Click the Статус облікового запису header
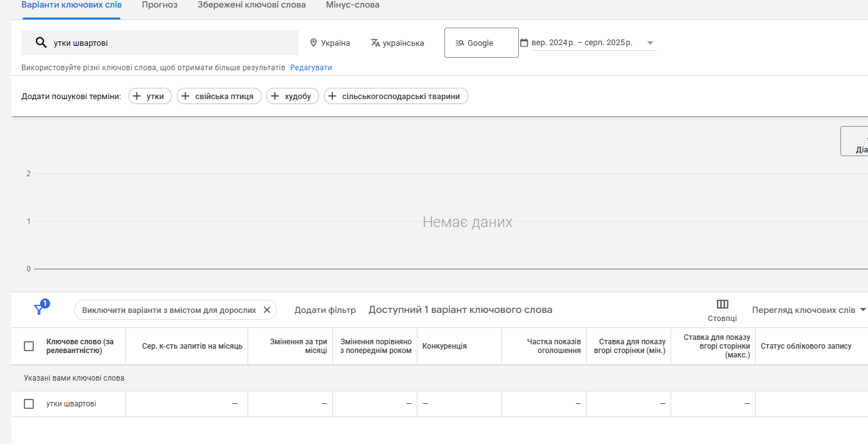The height and width of the screenshot is (444, 868). pos(806,346)
